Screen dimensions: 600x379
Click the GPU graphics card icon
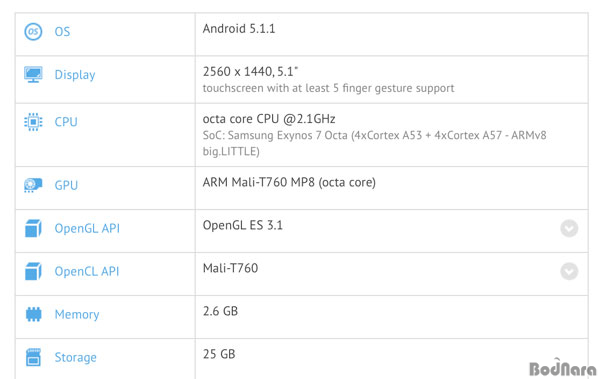click(33, 185)
